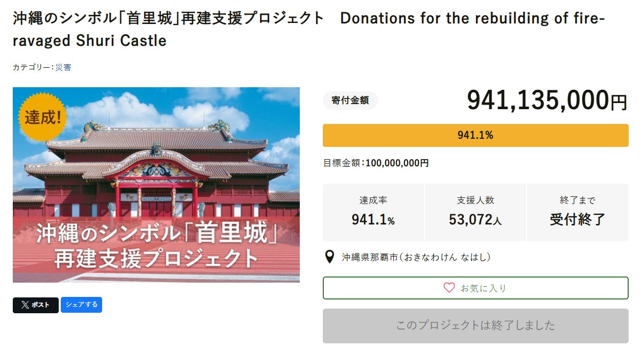Click the カテゴリー label text
The height and width of the screenshot is (352, 644).
pos(32,67)
